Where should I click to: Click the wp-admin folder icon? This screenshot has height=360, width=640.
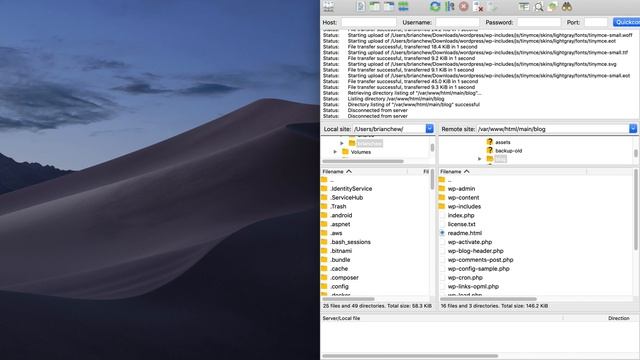442,189
